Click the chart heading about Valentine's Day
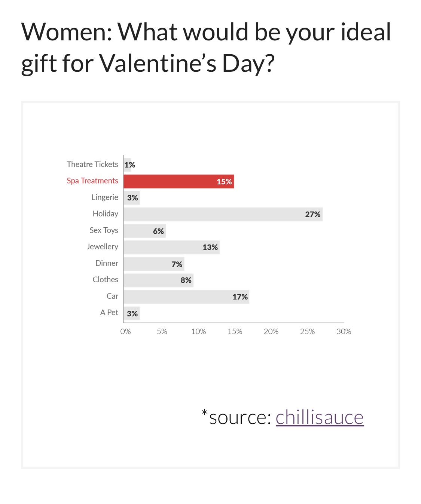The height and width of the screenshot is (504, 421). point(206,47)
